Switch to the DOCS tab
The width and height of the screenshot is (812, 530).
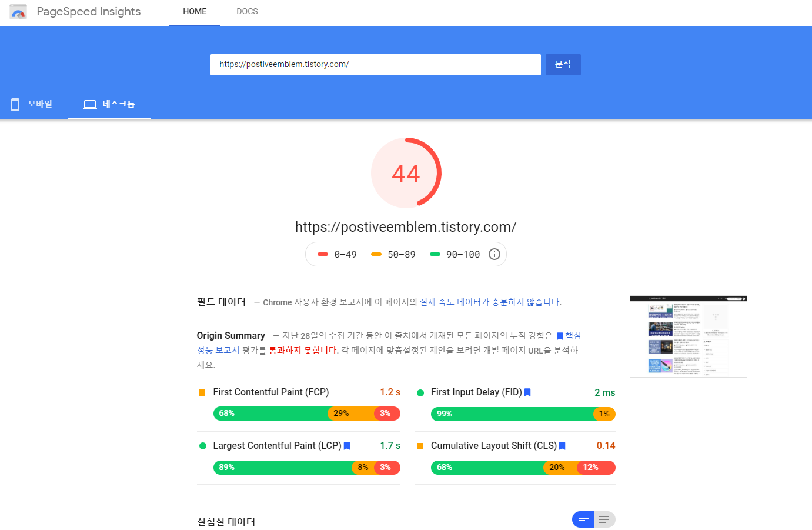(247, 11)
